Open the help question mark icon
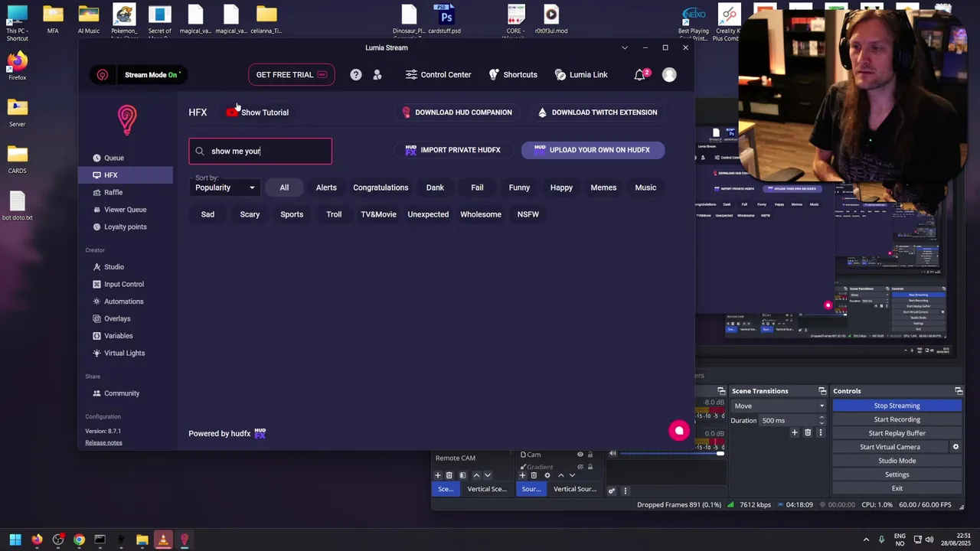This screenshot has width=980, height=551. (356, 75)
